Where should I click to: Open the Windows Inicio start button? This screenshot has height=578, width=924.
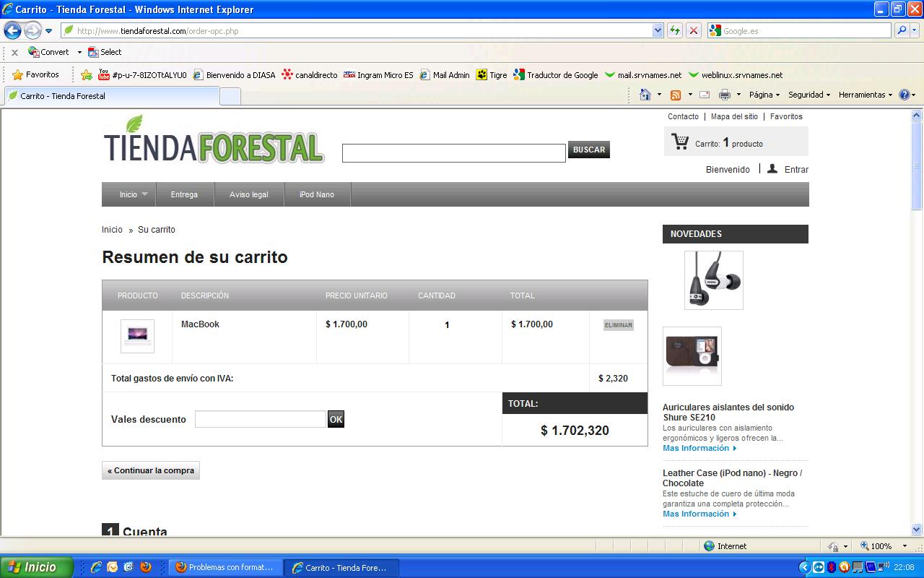(x=37, y=567)
